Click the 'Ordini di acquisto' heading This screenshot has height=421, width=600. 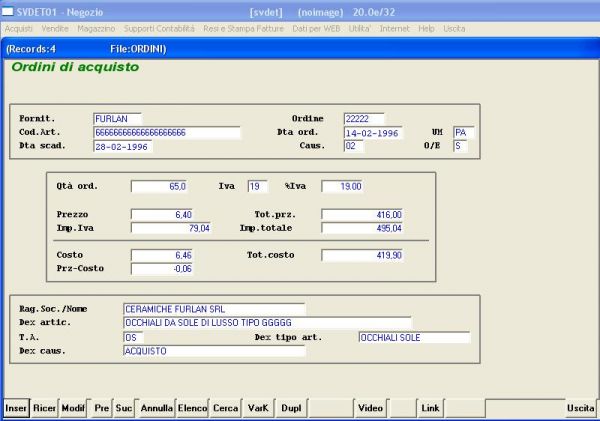pyautogui.click(x=75, y=67)
